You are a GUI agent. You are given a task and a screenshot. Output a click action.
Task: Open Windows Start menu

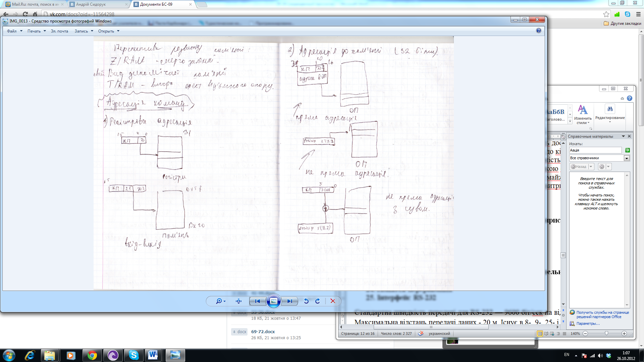coord(9,355)
